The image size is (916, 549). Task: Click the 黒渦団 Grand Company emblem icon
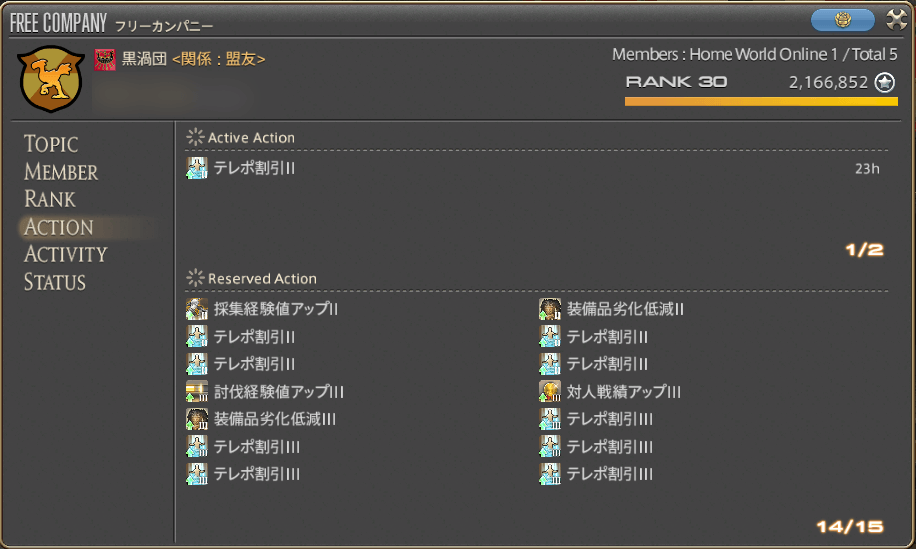pos(105,60)
